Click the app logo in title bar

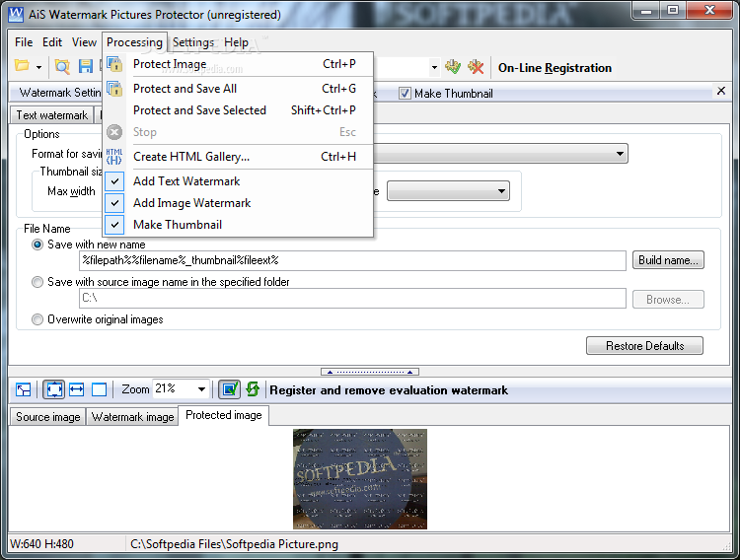(16, 15)
